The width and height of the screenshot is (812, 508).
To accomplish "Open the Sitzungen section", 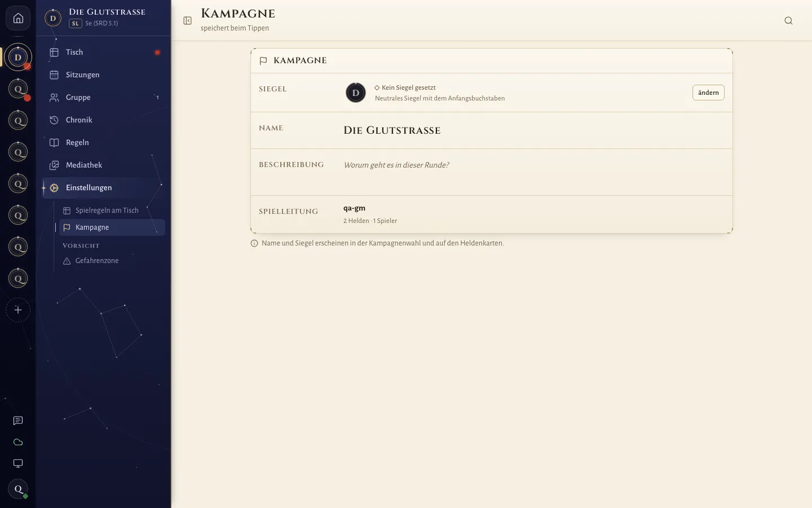I will tap(104, 75).
